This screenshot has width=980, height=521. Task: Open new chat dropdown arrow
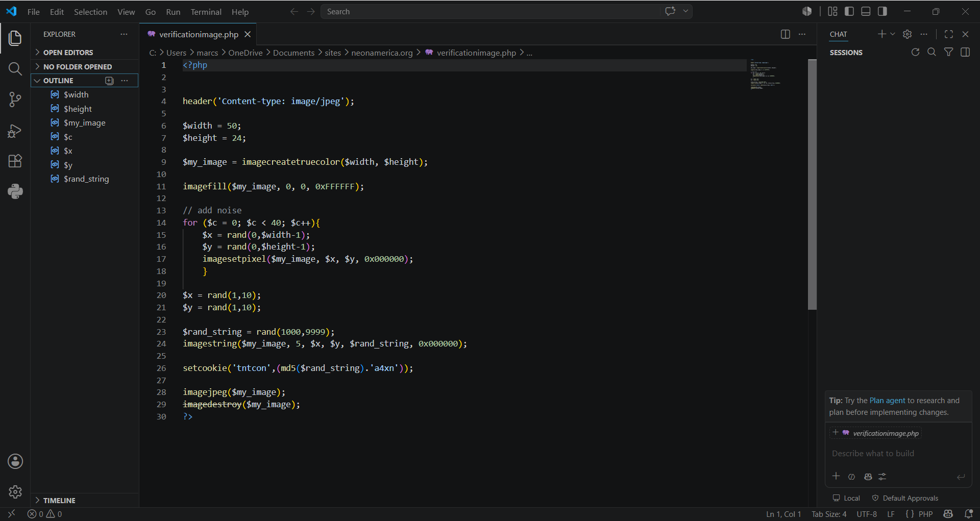click(x=892, y=34)
